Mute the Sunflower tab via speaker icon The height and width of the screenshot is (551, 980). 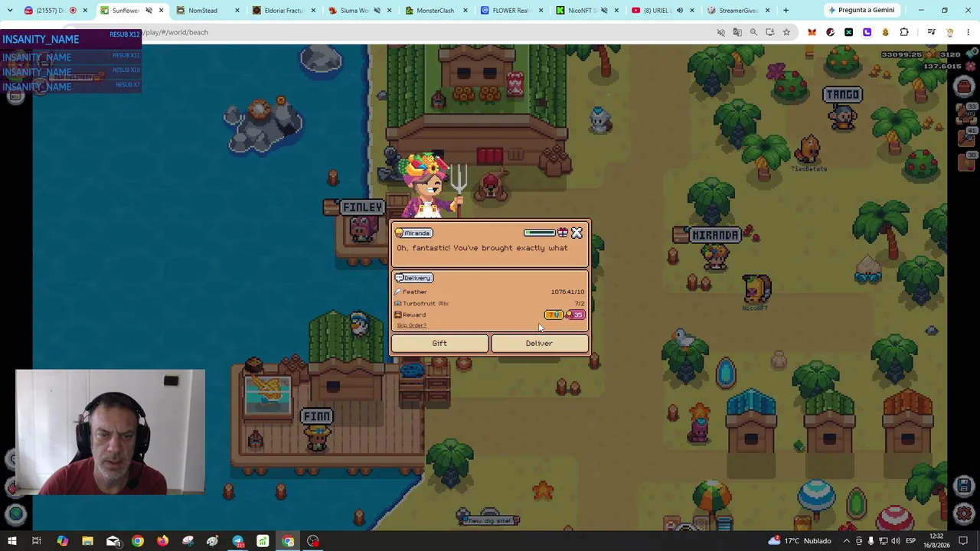[149, 11]
